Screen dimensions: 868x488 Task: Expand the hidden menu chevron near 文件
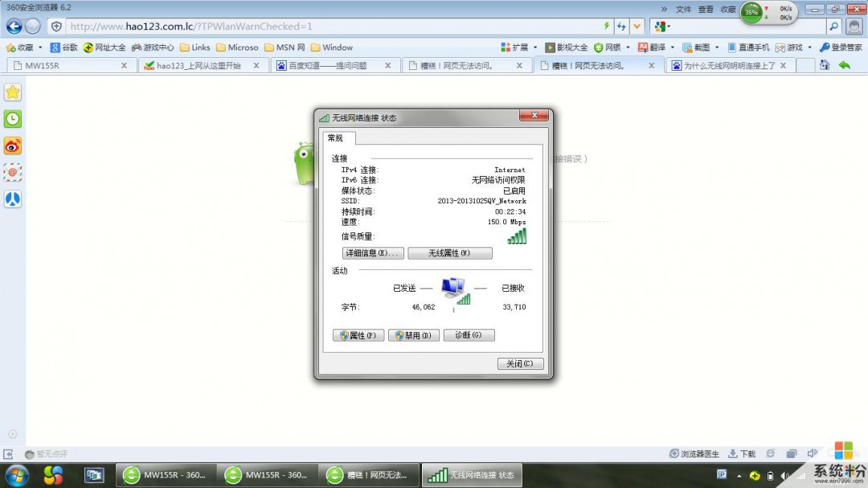point(664,10)
